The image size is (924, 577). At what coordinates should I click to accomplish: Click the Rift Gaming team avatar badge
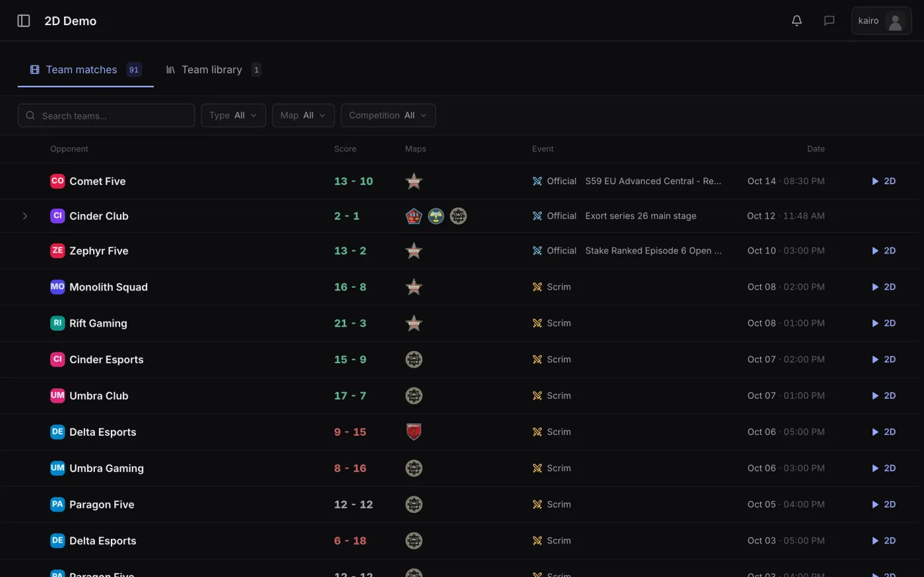(57, 323)
